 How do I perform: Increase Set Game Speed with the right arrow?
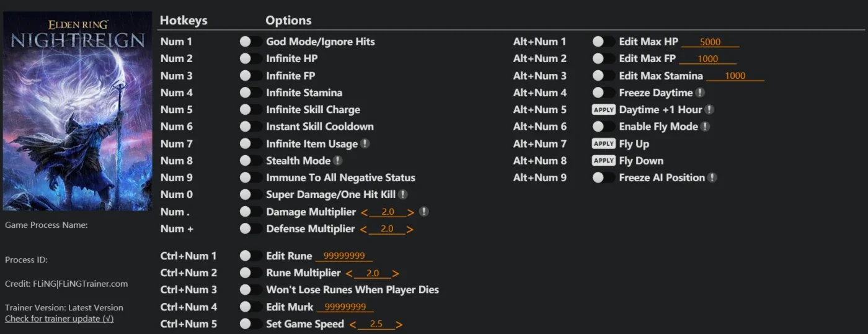click(399, 325)
